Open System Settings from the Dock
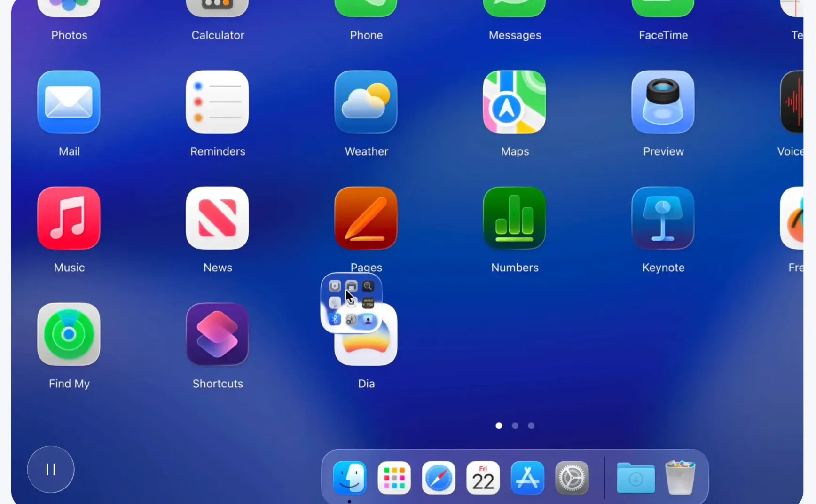The height and width of the screenshot is (504, 816). coord(572,478)
